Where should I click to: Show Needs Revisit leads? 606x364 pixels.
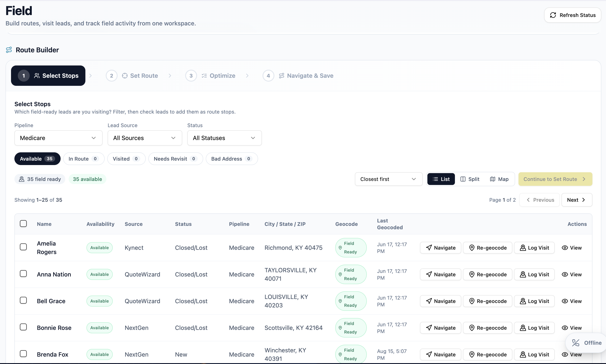point(176,159)
